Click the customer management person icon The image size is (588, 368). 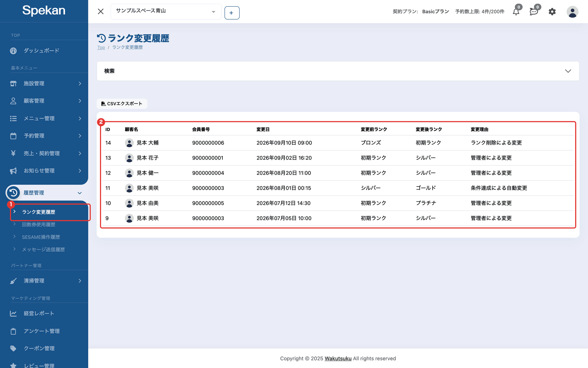click(x=13, y=101)
